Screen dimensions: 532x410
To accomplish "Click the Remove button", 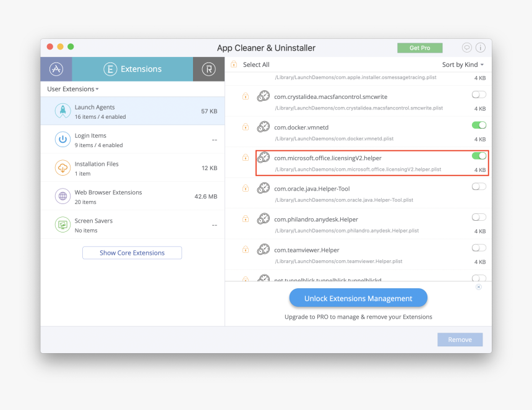I will (460, 340).
